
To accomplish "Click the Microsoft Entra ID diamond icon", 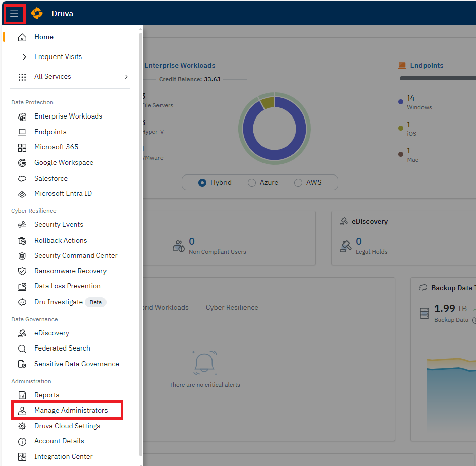I will tap(22, 194).
